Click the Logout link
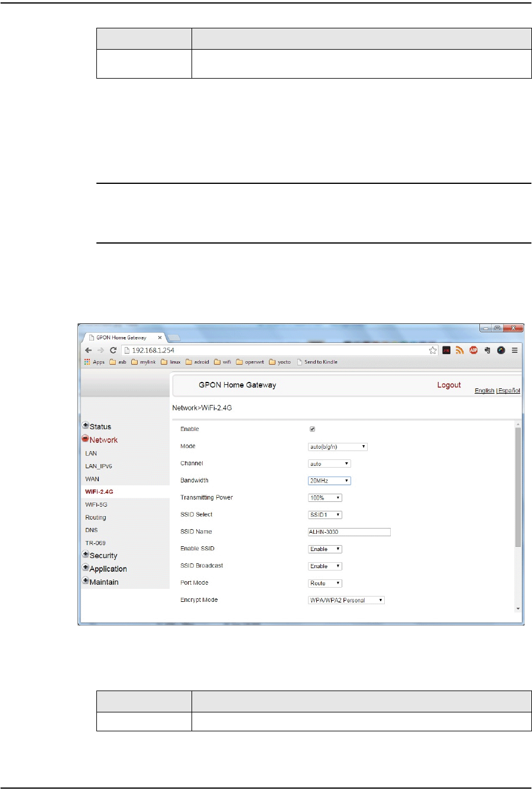 coord(449,385)
